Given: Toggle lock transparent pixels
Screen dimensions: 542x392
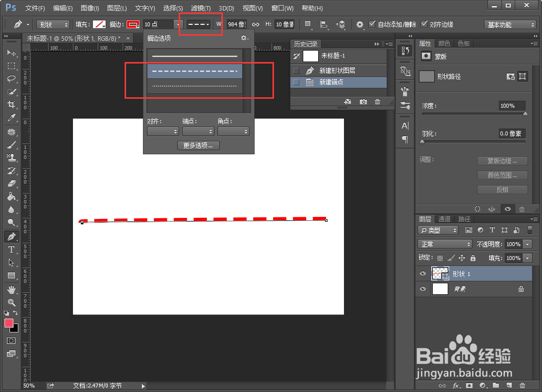Looking at the screenshot, I should (440, 258).
